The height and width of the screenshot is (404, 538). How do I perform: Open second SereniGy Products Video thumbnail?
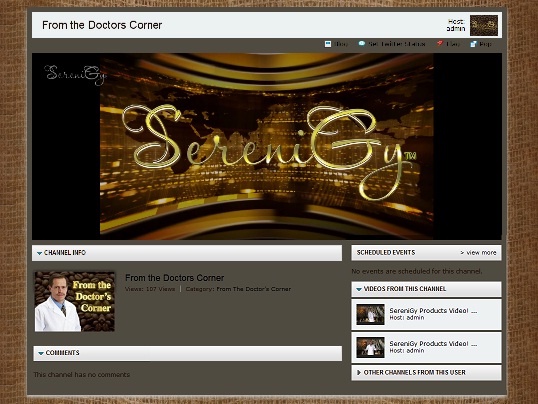[370, 347]
